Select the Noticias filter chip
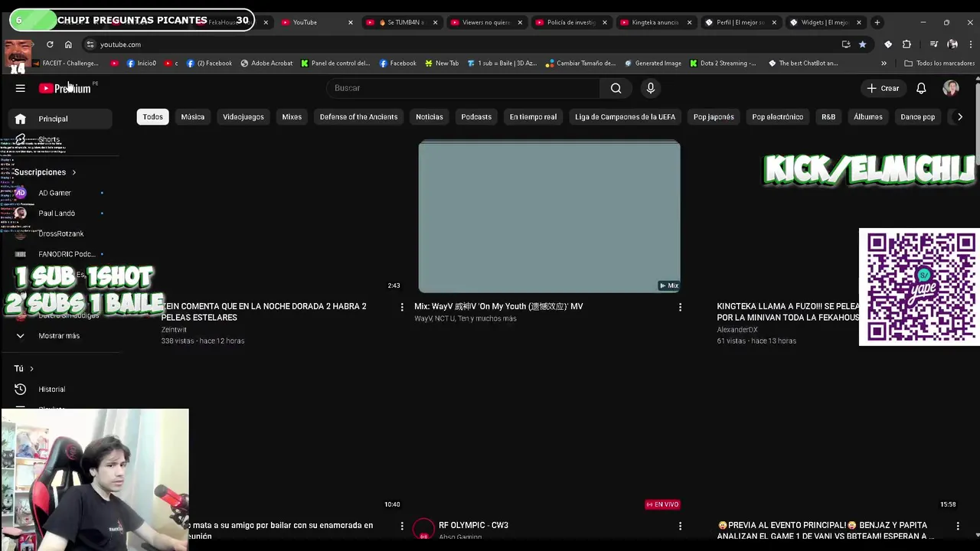Image resolution: width=980 pixels, height=551 pixels. [430, 117]
